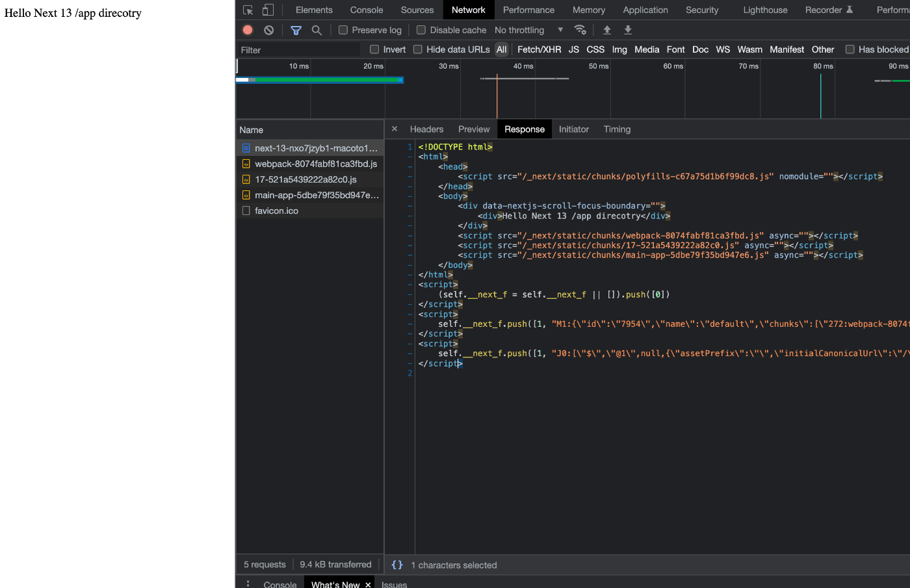Clear the network log
The height and width of the screenshot is (588, 910).
pyautogui.click(x=268, y=30)
